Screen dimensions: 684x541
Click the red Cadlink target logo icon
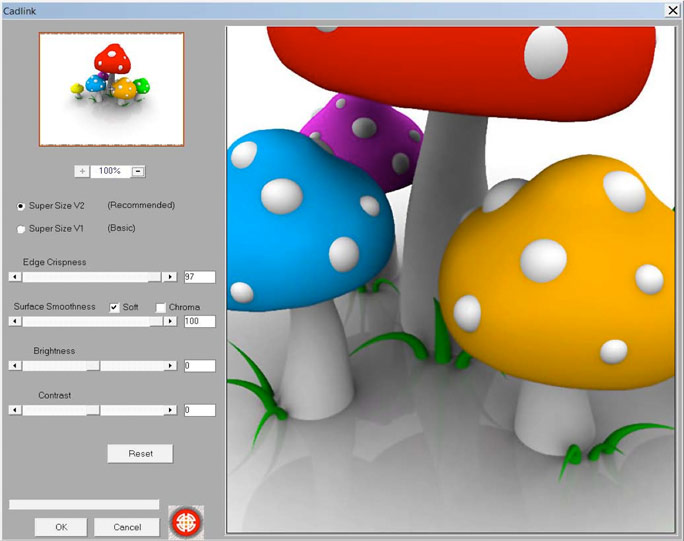pyautogui.click(x=186, y=522)
